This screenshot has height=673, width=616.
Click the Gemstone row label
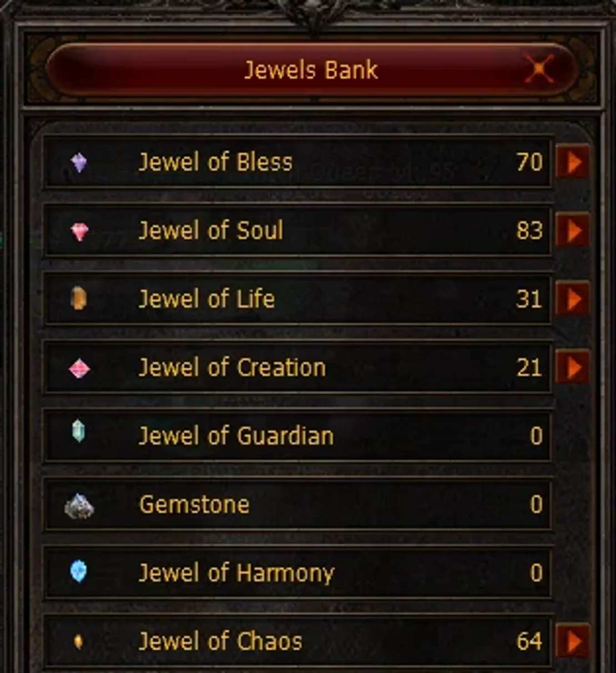194,505
